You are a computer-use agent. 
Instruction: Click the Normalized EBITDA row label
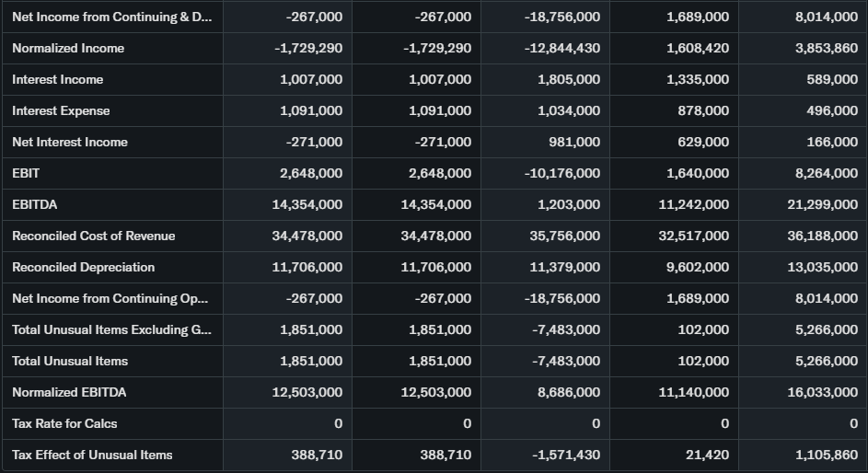click(69, 392)
